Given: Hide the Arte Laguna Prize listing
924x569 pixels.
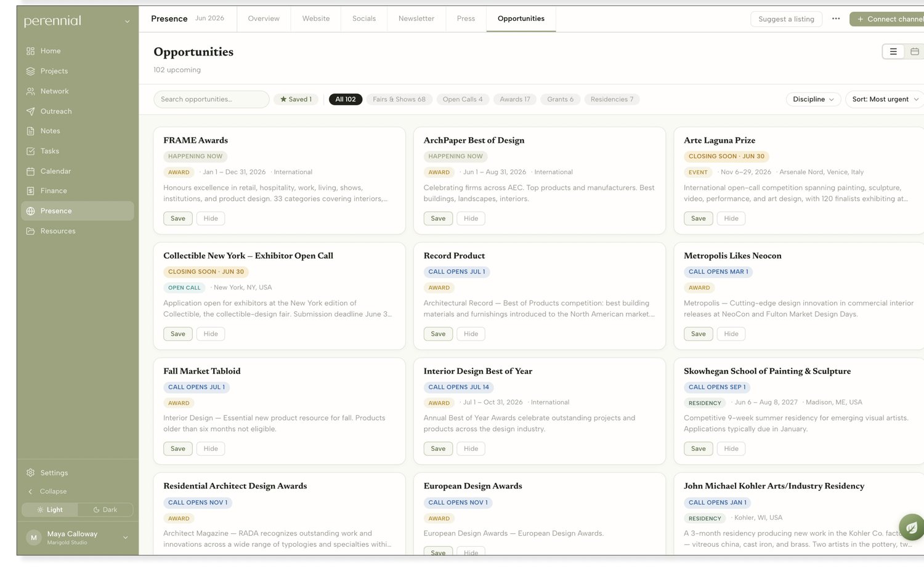Looking at the screenshot, I should click(731, 219).
